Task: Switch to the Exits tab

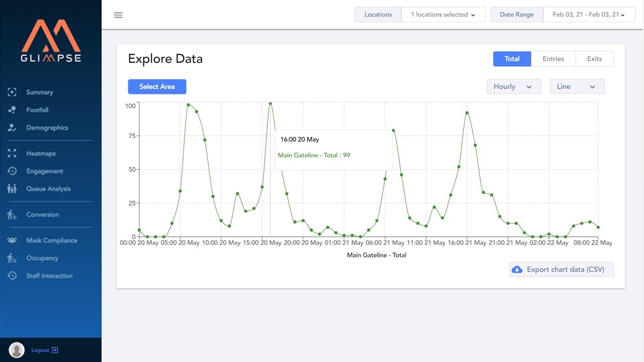Action: pos(594,59)
